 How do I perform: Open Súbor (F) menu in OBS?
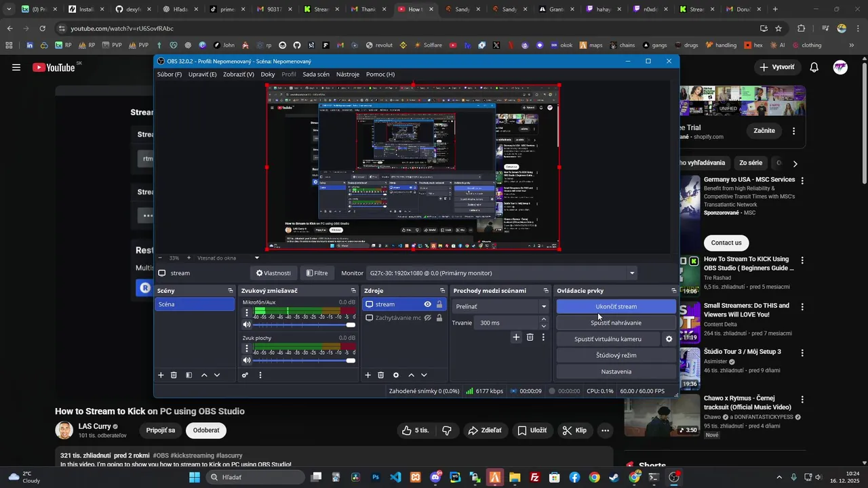[170, 75]
